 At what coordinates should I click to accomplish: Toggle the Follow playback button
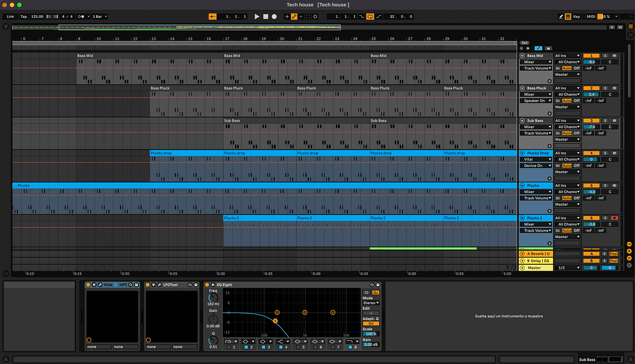pos(212,17)
